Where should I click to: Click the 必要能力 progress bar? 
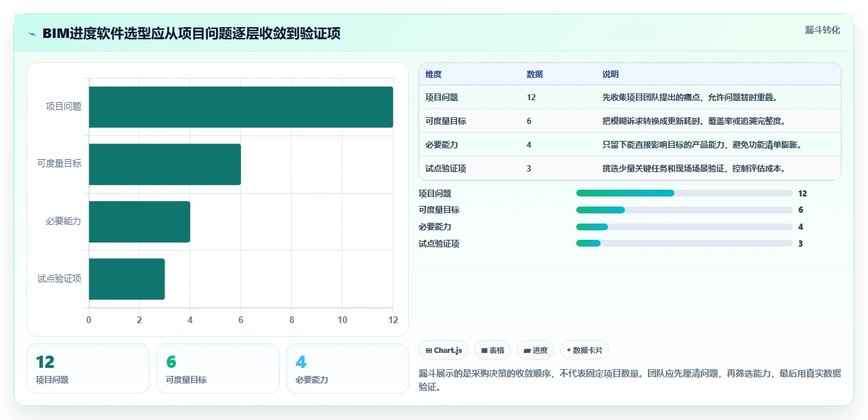click(x=684, y=227)
